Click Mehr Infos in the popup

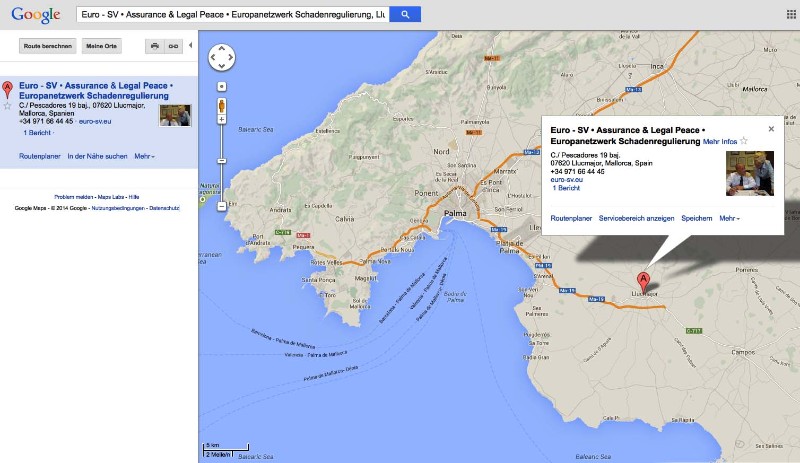point(720,141)
